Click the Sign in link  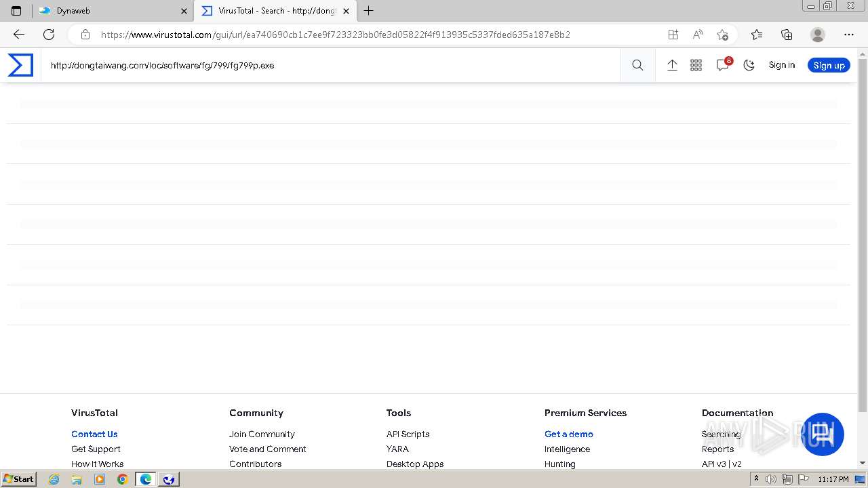point(781,65)
